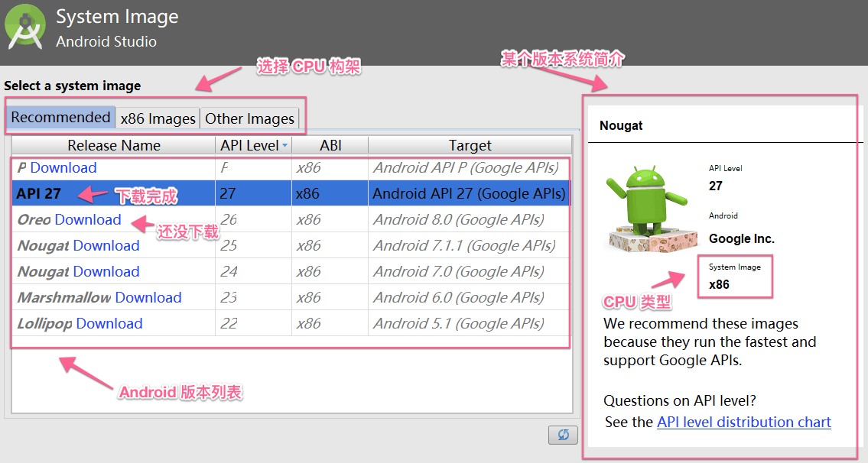This screenshot has width=868, height=463.
Task: Select the API 27 row
Action: coord(291,193)
